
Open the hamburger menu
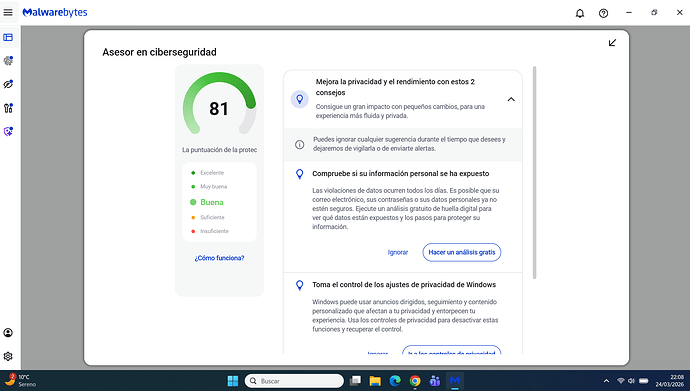8,12
